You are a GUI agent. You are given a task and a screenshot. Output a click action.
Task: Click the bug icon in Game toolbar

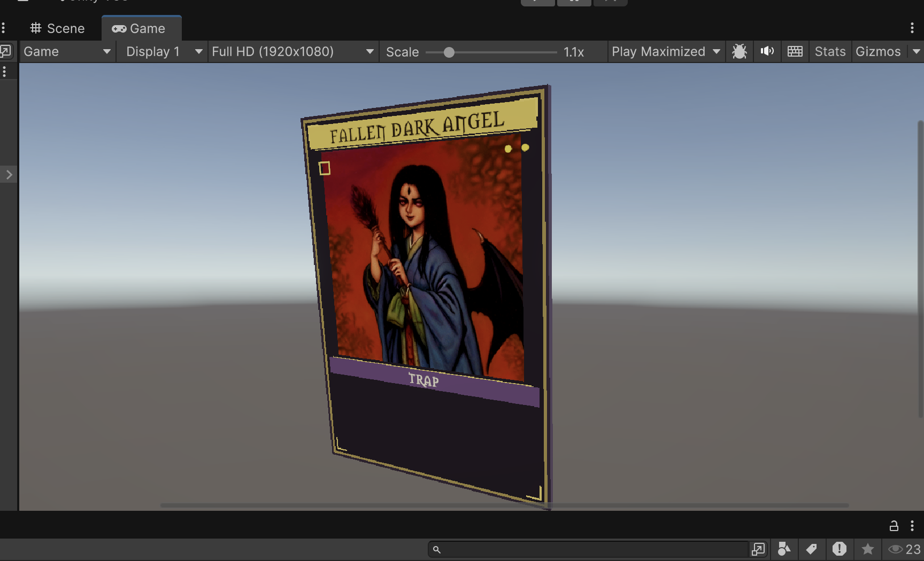[740, 52]
